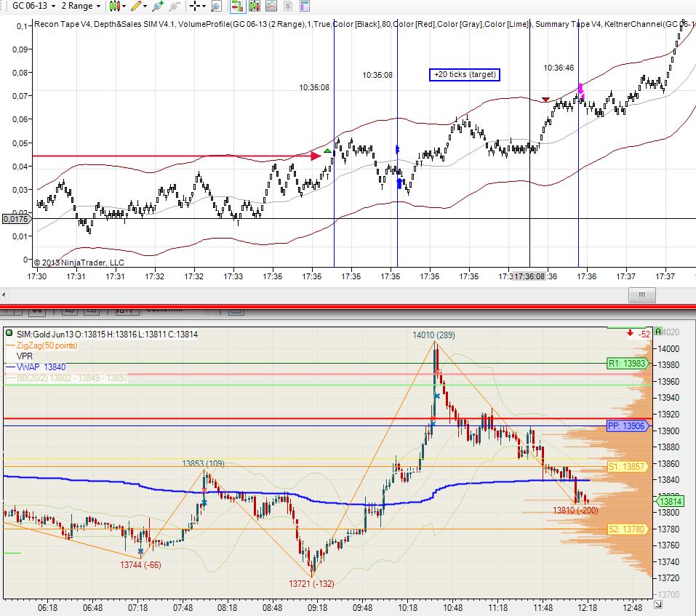Click the 17:36:08 time marker on axis

[x=529, y=276]
